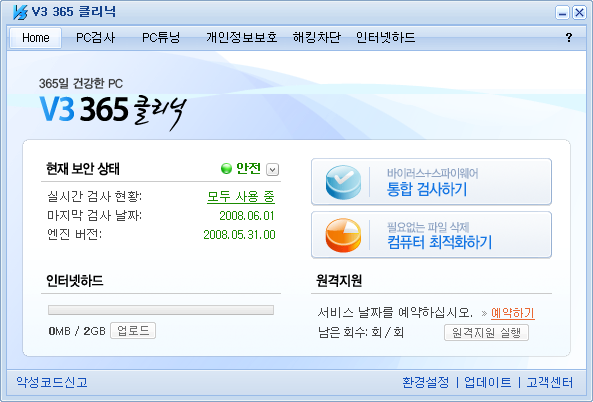593x402 pixels.
Task: Open 환경설정 settings link
Action: (425, 382)
